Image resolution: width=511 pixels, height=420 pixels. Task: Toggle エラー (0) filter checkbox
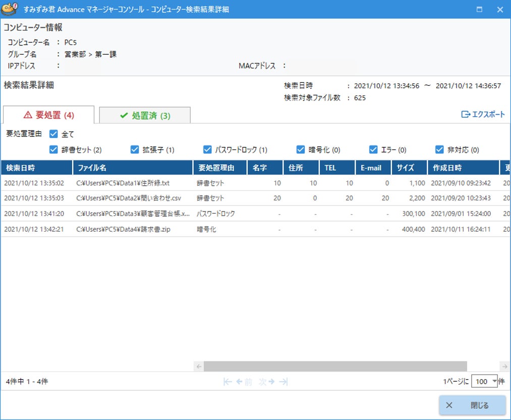click(373, 149)
